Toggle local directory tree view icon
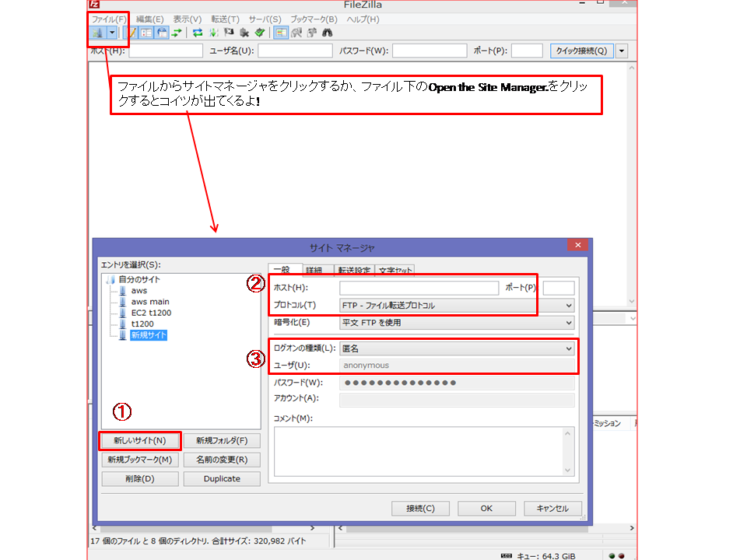The image size is (747, 560). [x=146, y=33]
